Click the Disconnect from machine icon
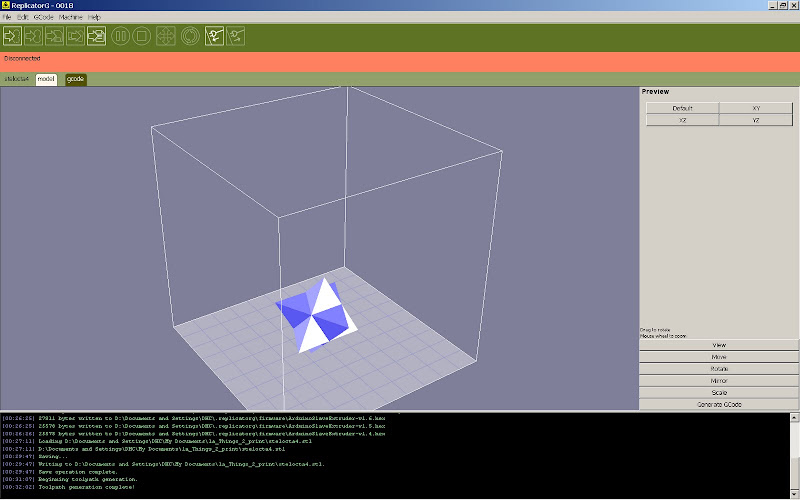The width and height of the screenshot is (800, 500). click(235, 36)
